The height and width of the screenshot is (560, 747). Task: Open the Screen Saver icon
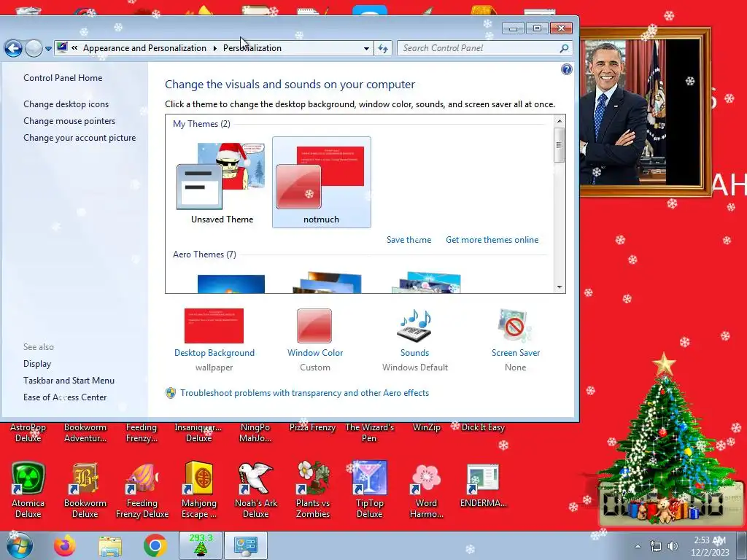pos(514,326)
